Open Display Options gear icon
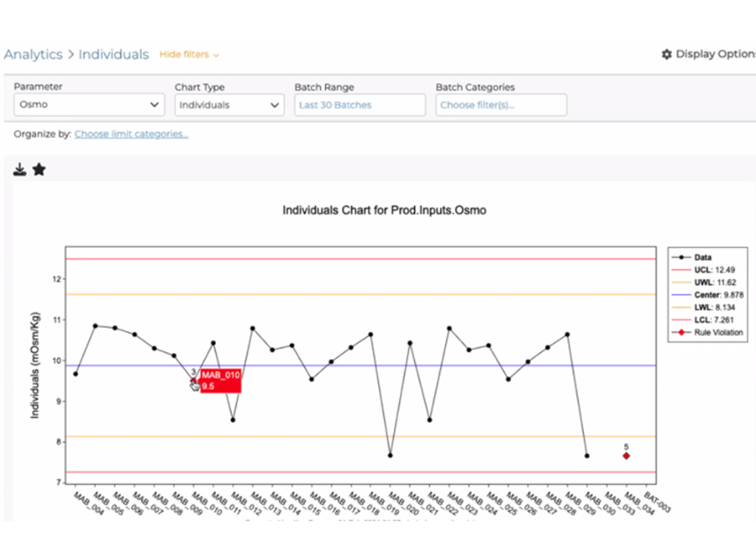The width and height of the screenshot is (756, 558). pyautogui.click(x=666, y=54)
